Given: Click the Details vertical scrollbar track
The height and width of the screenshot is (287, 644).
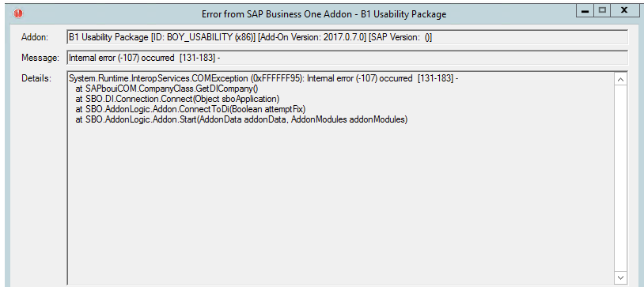Looking at the screenshot, I should tap(620, 178).
